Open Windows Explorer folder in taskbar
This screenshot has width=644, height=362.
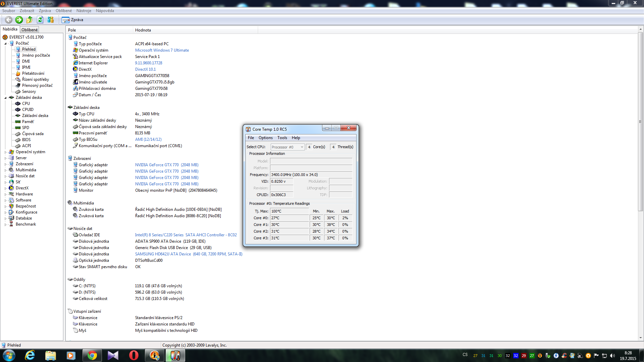tap(50, 355)
